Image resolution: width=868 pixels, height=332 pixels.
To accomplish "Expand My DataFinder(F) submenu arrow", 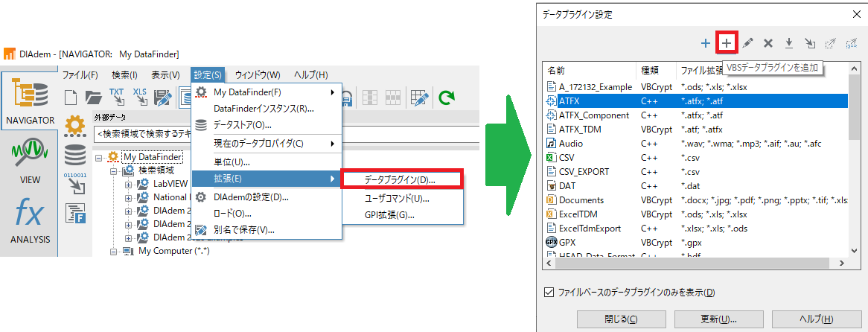I will pos(332,92).
